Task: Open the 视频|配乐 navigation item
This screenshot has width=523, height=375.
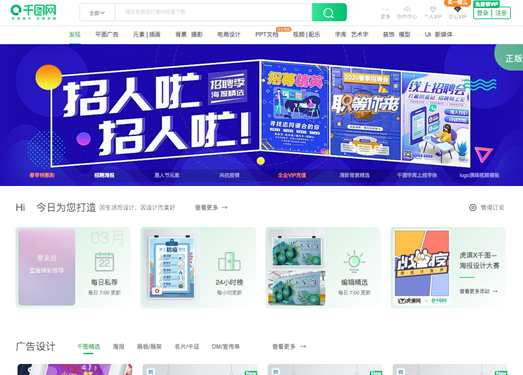Action: coord(307,34)
